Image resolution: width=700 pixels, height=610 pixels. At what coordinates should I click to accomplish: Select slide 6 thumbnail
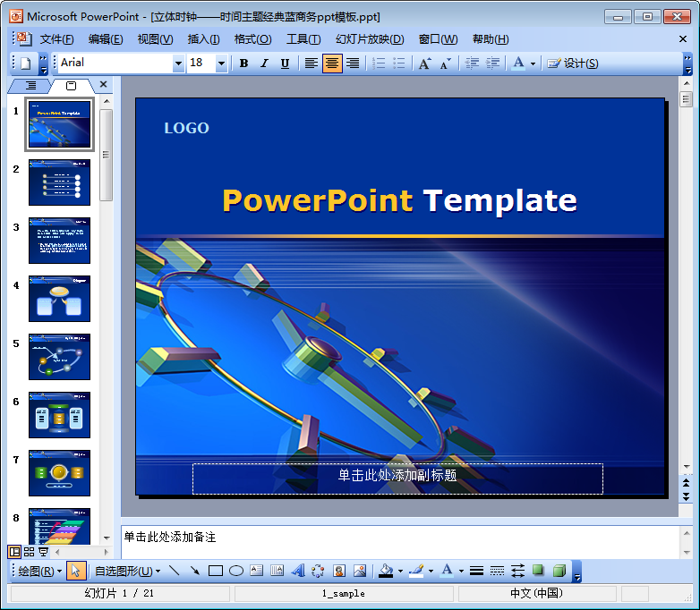(x=59, y=415)
